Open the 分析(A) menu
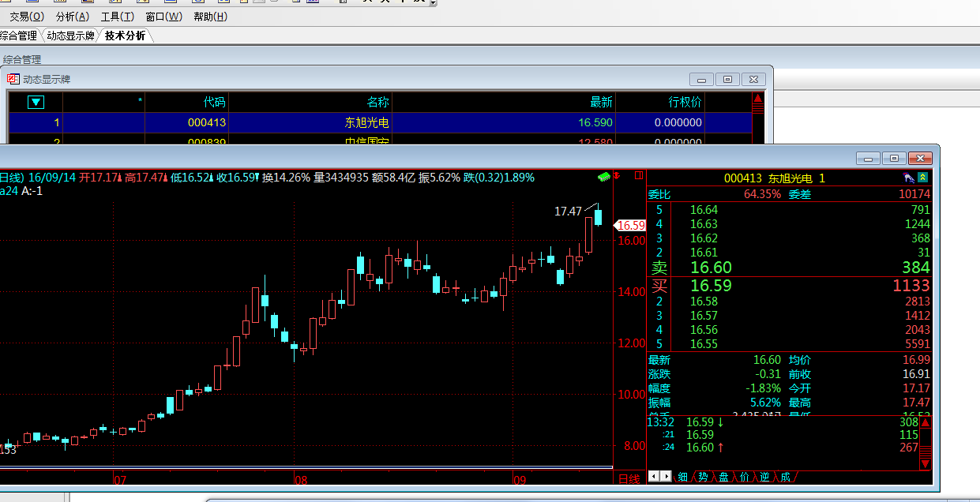The image size is (980, 502). point(73,17)
